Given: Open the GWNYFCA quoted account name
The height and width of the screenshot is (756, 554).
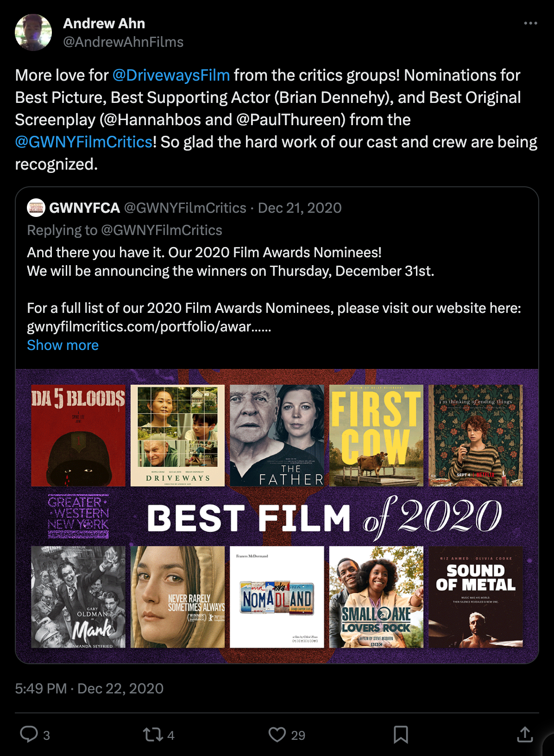Looking at the screenshot, I should (85, 208).
